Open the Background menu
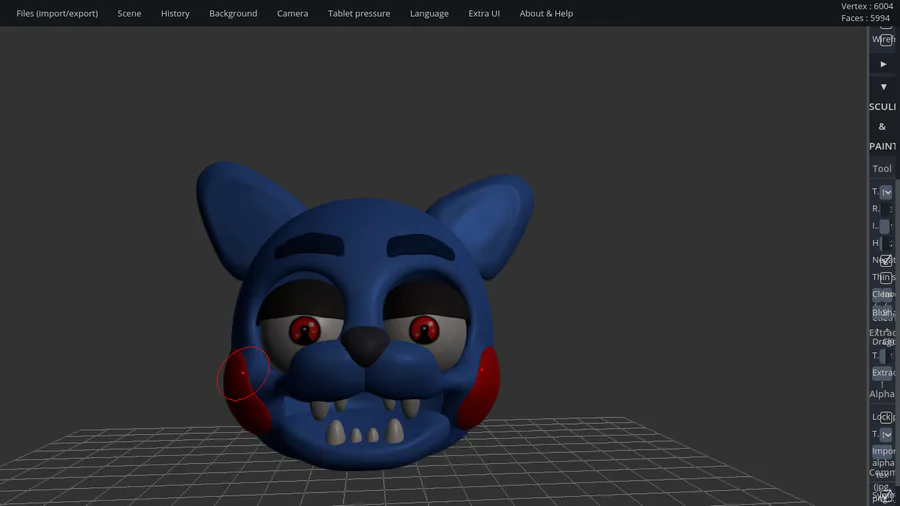900x506 pixels. point(233,13)
